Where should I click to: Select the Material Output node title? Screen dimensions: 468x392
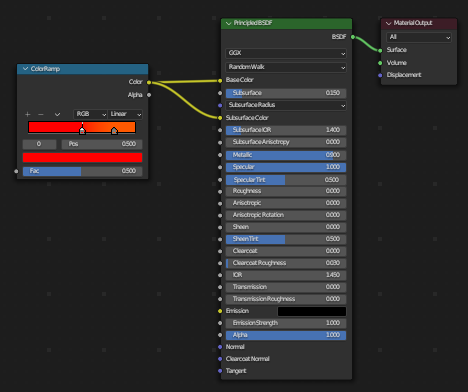click(413, 23)
